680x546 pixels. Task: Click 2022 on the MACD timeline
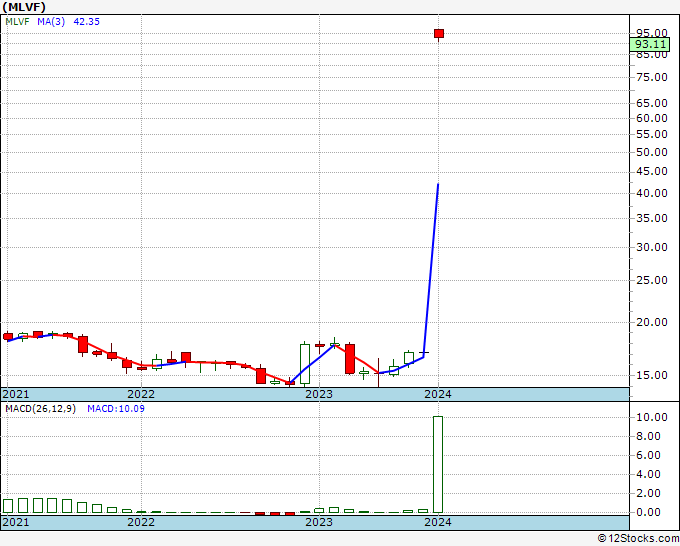141,522
